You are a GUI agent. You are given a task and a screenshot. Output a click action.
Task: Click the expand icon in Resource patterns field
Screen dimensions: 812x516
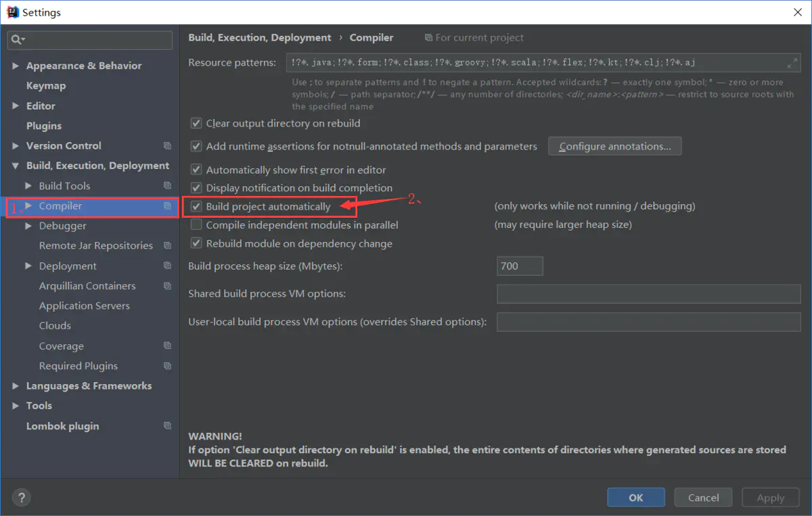(x=792, y=63)
